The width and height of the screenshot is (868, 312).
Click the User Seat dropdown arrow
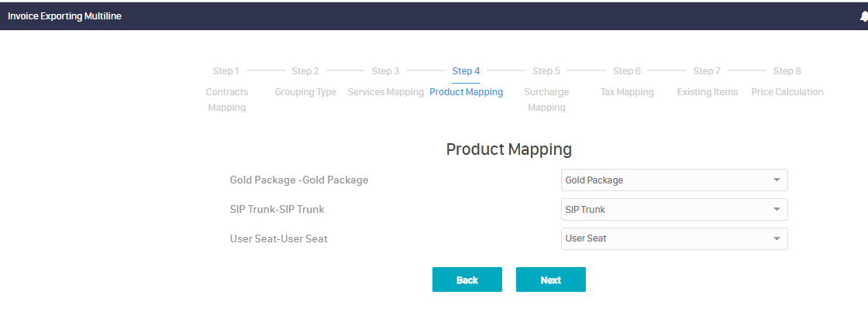click(777, 239)
